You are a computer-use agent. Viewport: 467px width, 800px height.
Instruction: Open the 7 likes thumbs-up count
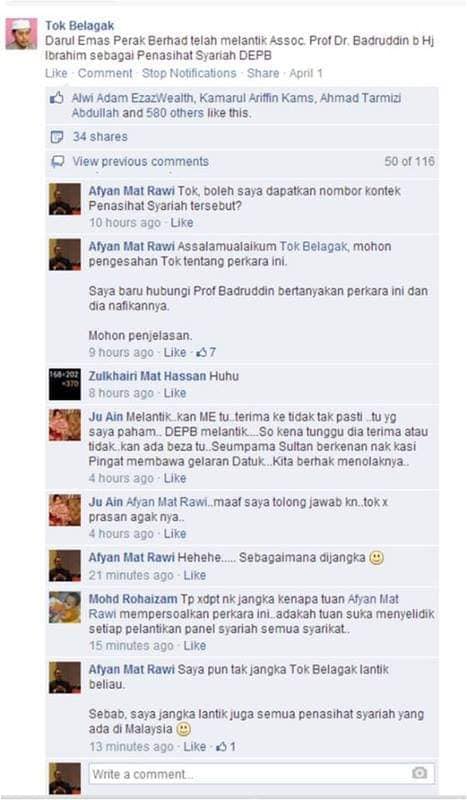206,352
